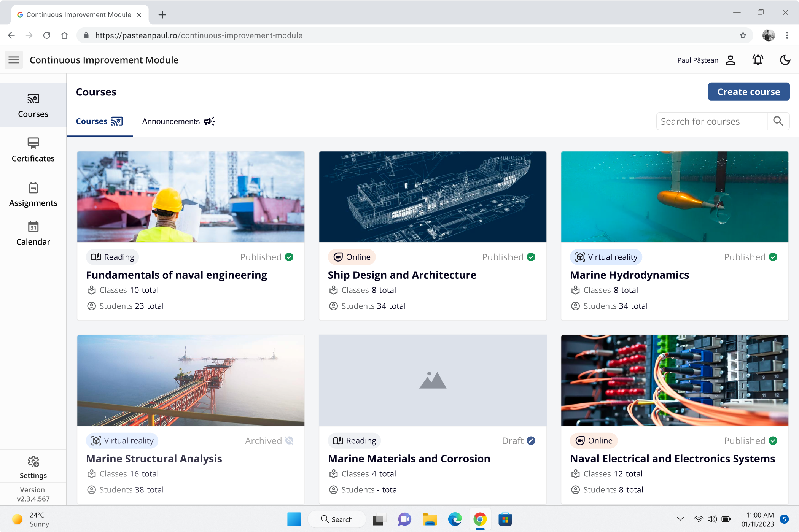
Task: Open Settings in the sidebar
Action: tap(33, 467)
